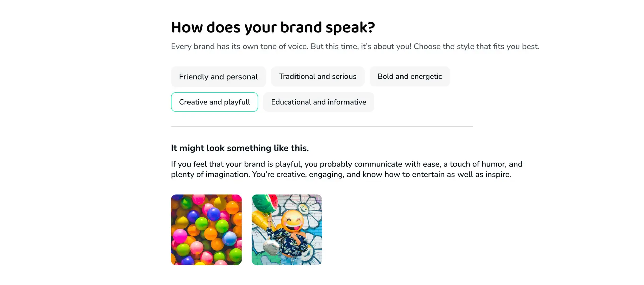Screen dimensions: 644x285
Task: Select Educational and informative option
Action: 318,102
